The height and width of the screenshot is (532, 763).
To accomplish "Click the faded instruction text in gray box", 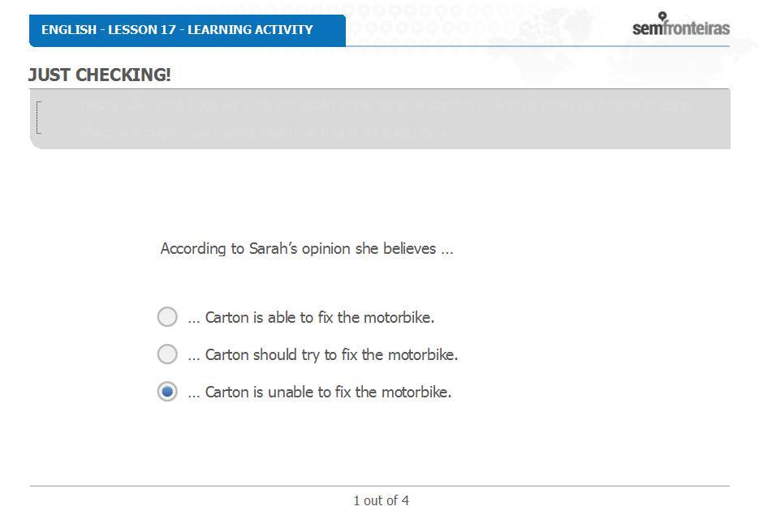I will (383, 118).
